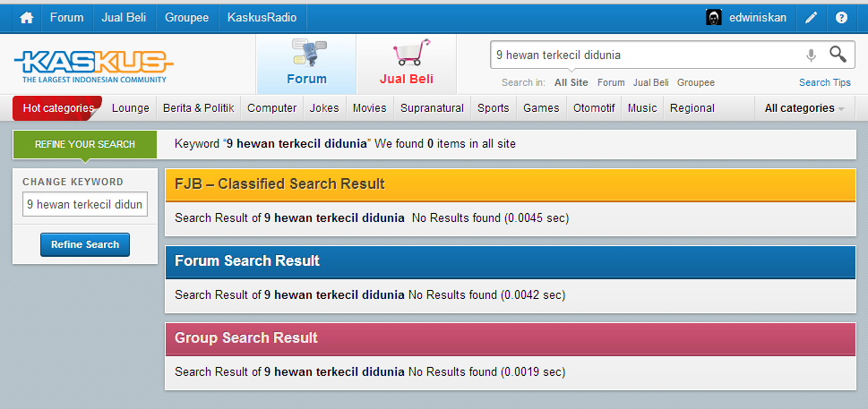Click the Kaskus logo
This screenshot has height=409, width=868.
(x=93, y=66)
